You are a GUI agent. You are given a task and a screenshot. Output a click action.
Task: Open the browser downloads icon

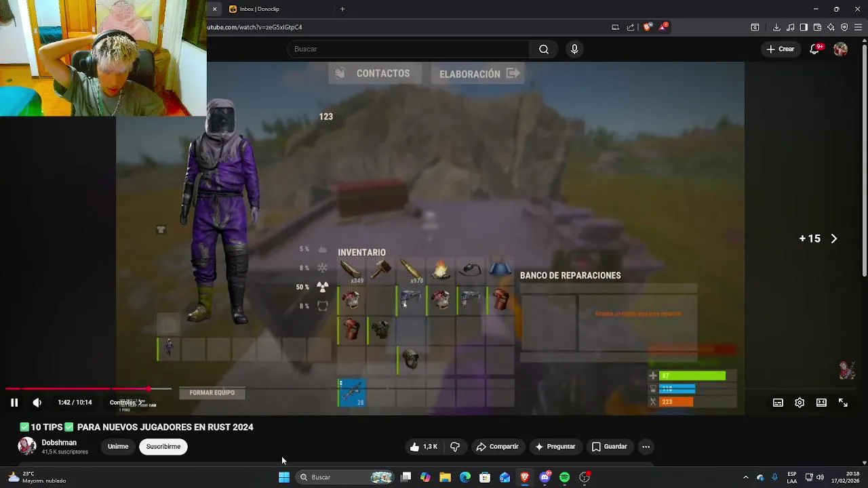776,27
